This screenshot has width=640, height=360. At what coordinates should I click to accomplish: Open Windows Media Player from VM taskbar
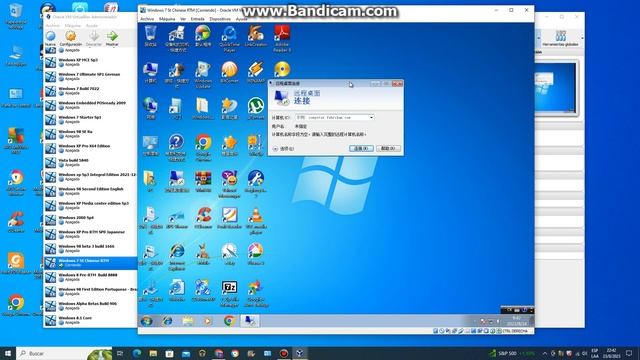208,321
